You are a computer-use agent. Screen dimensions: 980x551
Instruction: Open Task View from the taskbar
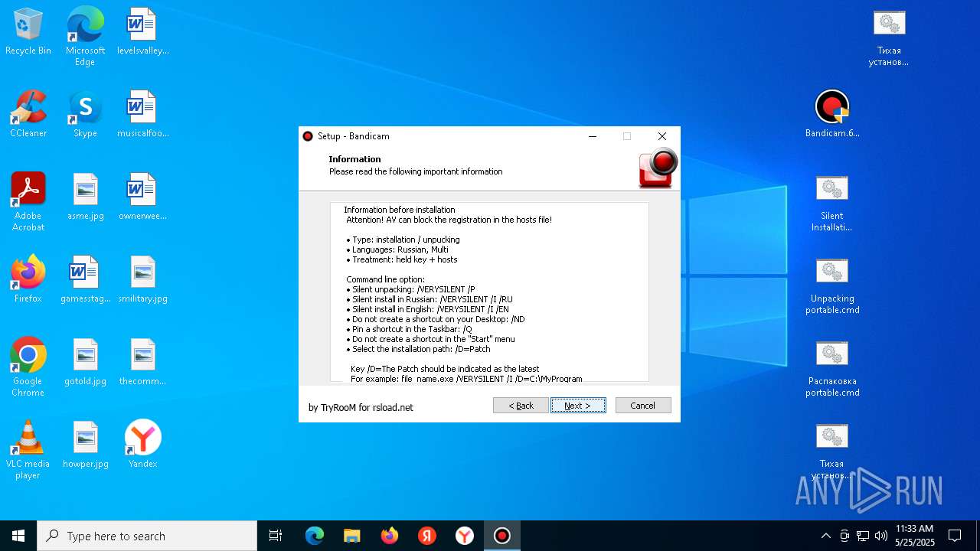coord(276,536)
